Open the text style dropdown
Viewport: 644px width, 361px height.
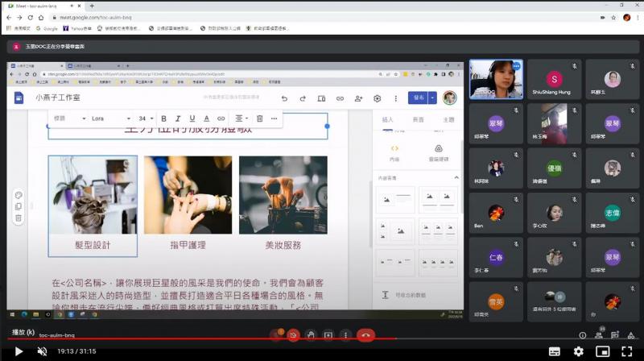pos(69,118)
